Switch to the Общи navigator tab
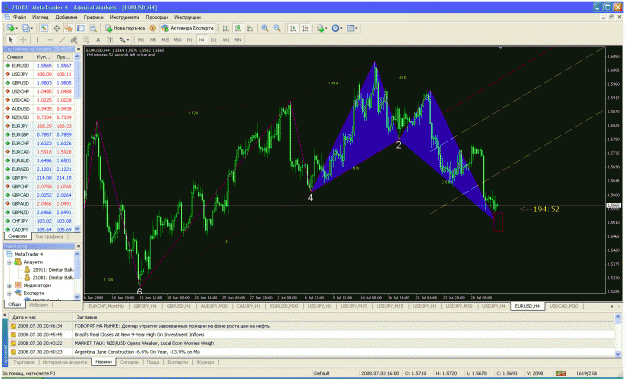 click(15, 304)
